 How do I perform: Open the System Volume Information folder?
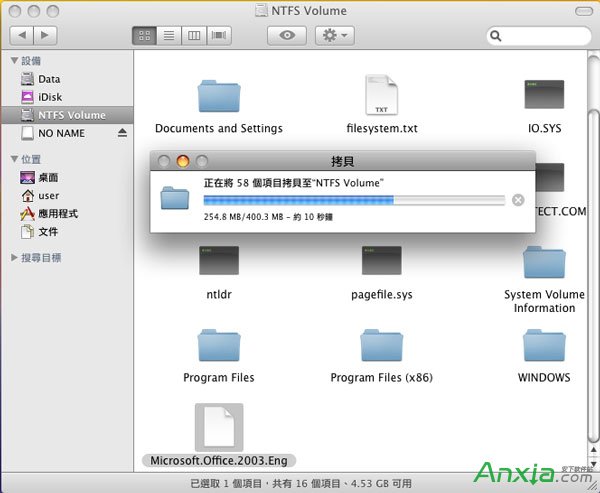543,264
